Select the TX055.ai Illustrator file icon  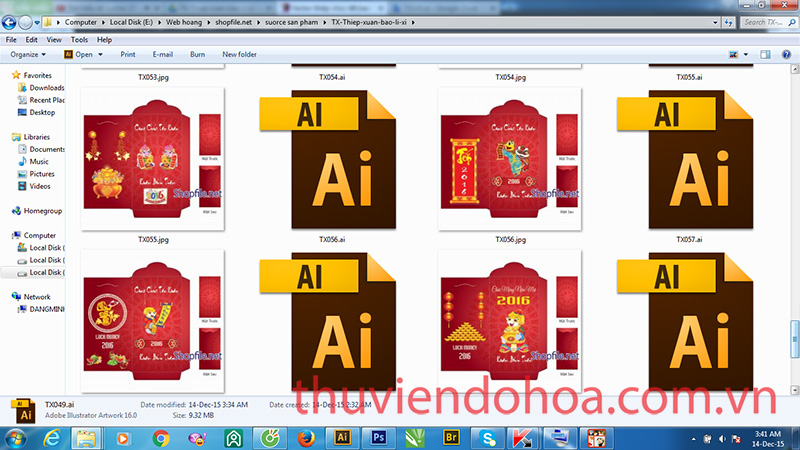click(x=701, y=65)
